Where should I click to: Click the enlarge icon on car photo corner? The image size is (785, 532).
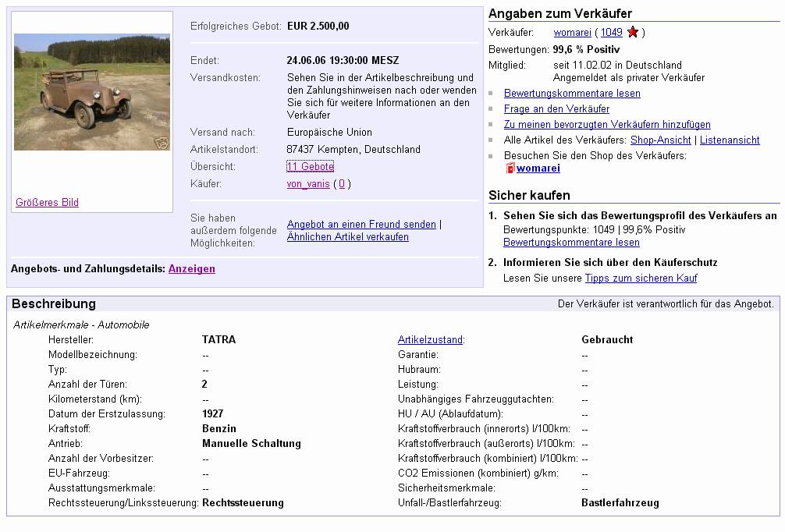(x=161, y=143)
